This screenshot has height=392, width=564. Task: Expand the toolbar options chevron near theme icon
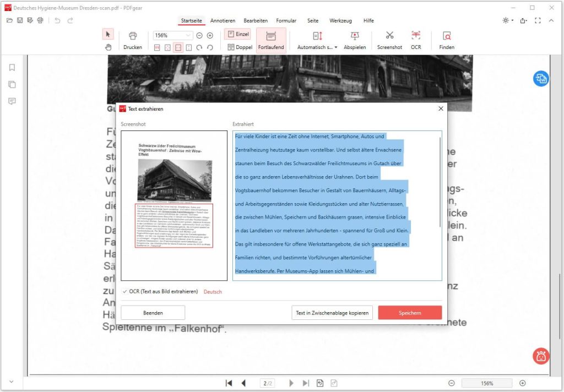pyautogui.click(x=551, y=20)
